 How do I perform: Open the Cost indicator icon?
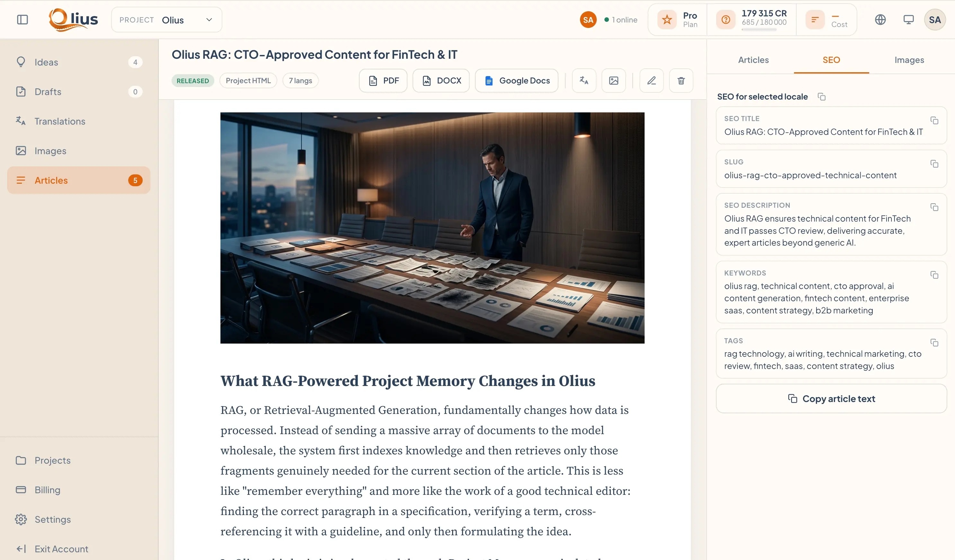coord(815,20)
